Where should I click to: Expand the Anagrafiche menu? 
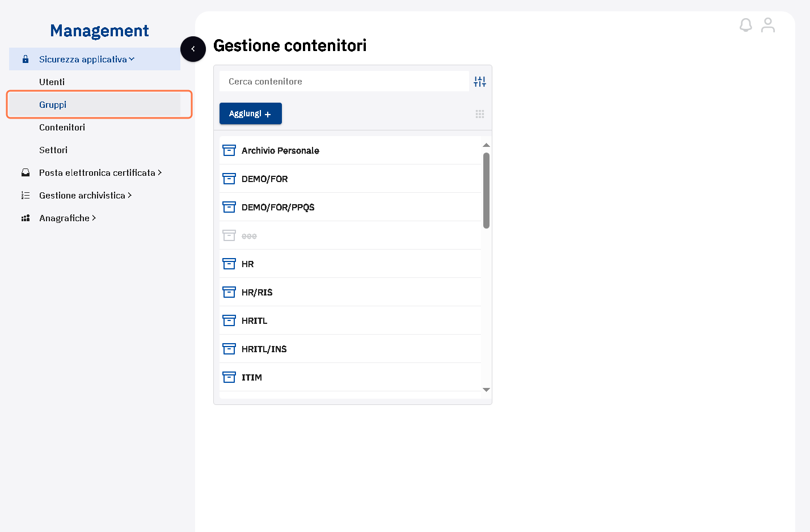pyautogui.click(x=95, y=218)
